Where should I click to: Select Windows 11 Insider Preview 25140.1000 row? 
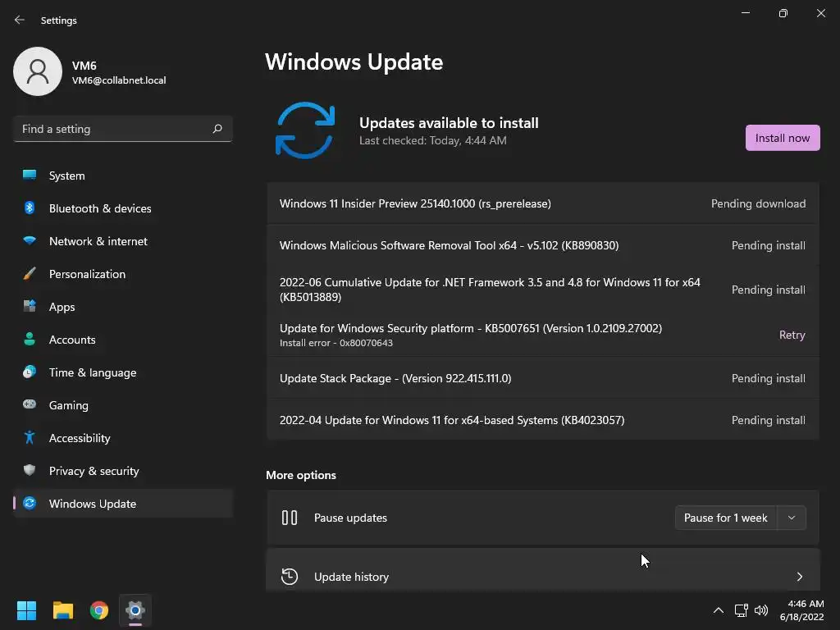click(543, 203)
